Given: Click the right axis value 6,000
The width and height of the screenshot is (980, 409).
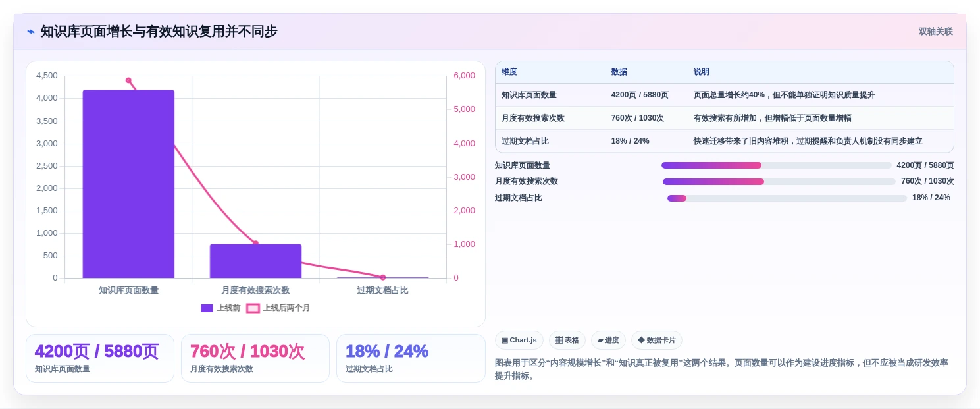Looking at the screenshot, I should click(x=464, y=76).
